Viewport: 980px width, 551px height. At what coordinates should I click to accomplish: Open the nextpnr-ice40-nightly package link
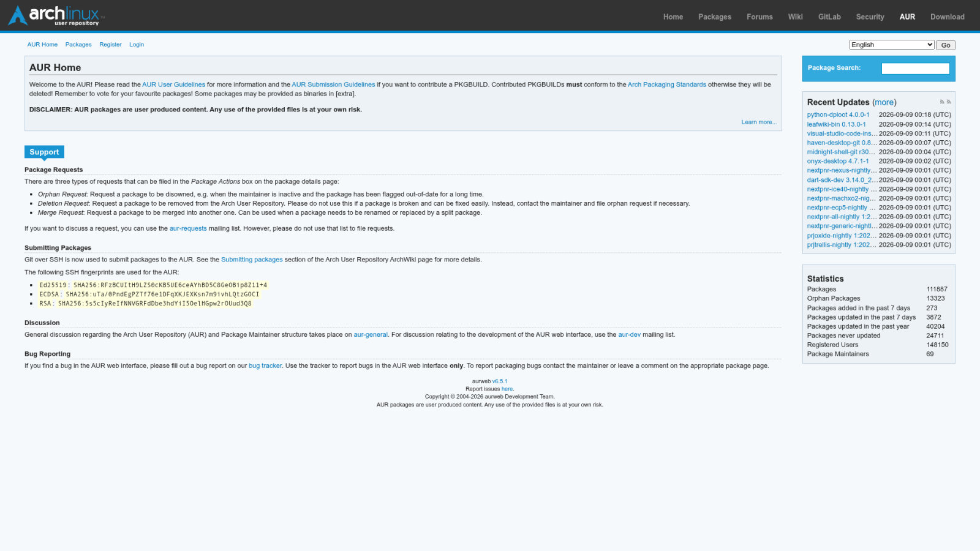(842, 189)
